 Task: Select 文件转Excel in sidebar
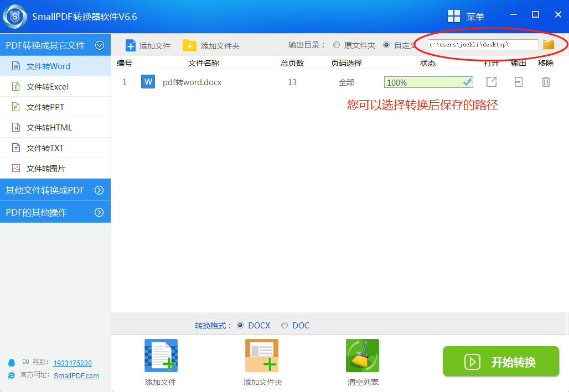click(x=55, y=87)
